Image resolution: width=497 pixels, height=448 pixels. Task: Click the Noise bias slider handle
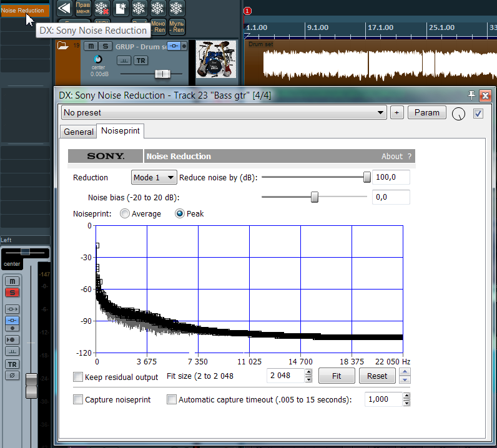click(x=315, y=197)
